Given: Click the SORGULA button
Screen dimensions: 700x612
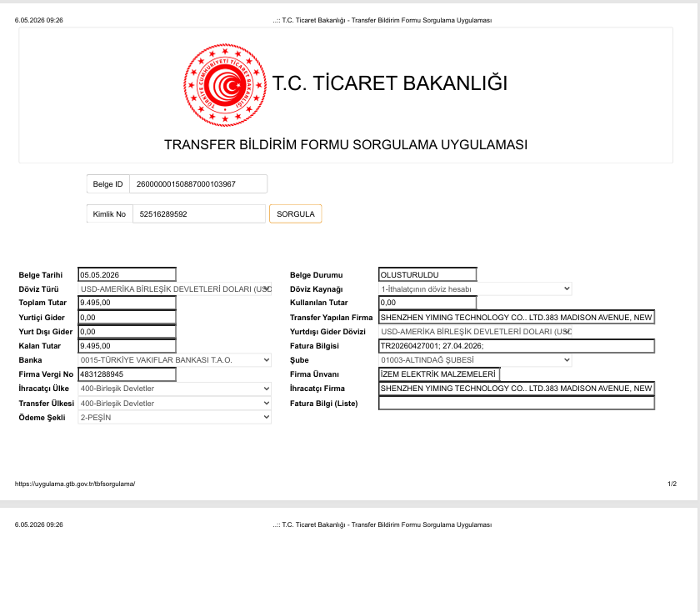Looking at the screenshot, I should pos(296,214).
